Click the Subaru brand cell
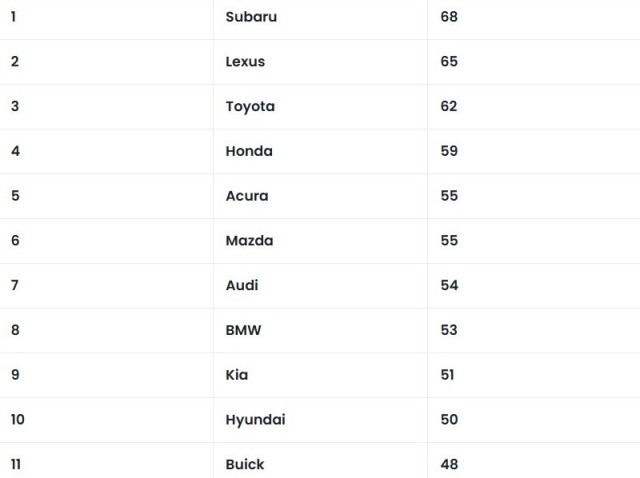Screen dimensions: 640x478 tap(251, 17)
